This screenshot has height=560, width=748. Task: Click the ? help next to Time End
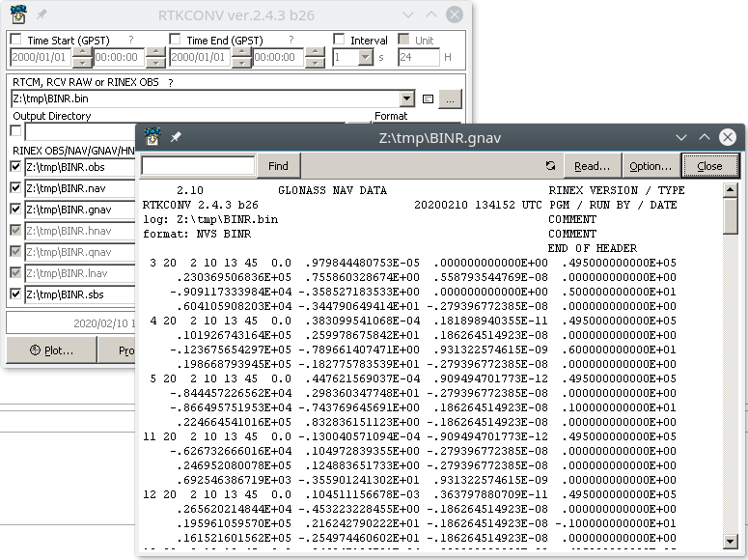(x=291, y=40)
